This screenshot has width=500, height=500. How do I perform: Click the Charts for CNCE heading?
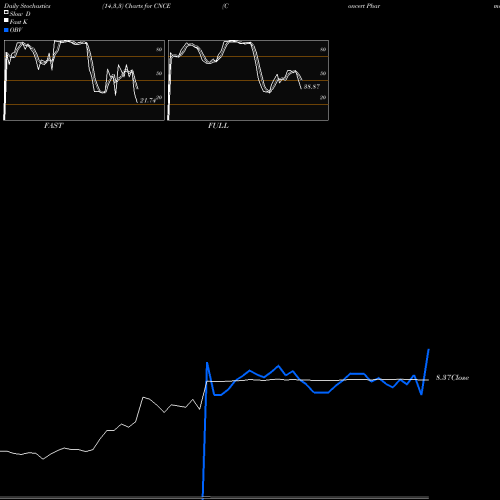click(148, 6)
